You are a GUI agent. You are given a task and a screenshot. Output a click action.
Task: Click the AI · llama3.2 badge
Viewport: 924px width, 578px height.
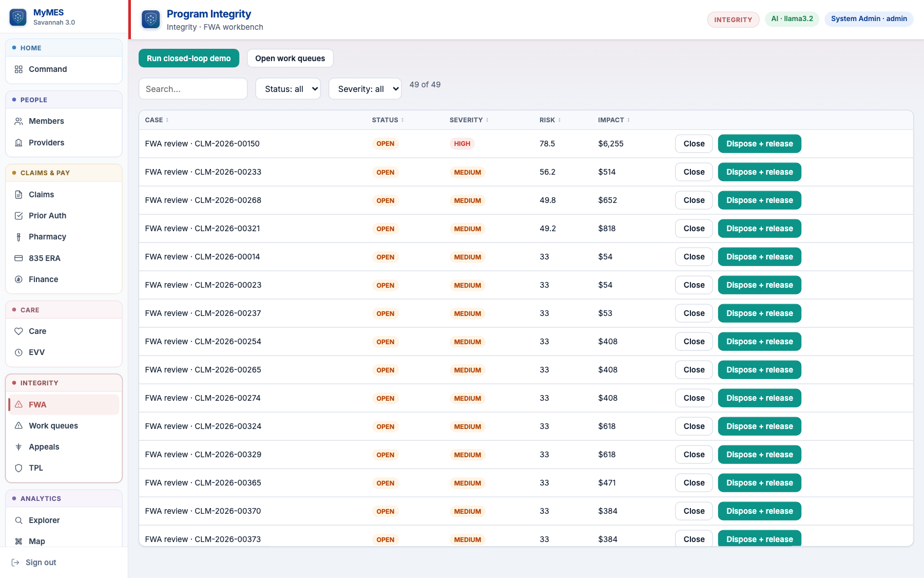pos(792,19)
